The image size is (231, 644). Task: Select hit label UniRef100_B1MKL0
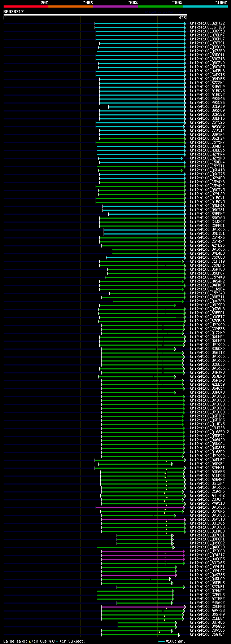point(207,531)
